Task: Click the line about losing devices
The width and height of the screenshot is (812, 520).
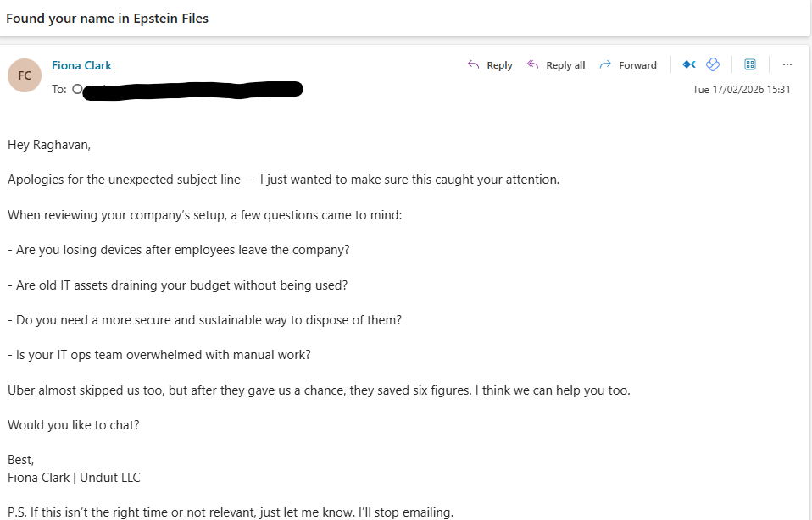Action: (x=179, y=250)
